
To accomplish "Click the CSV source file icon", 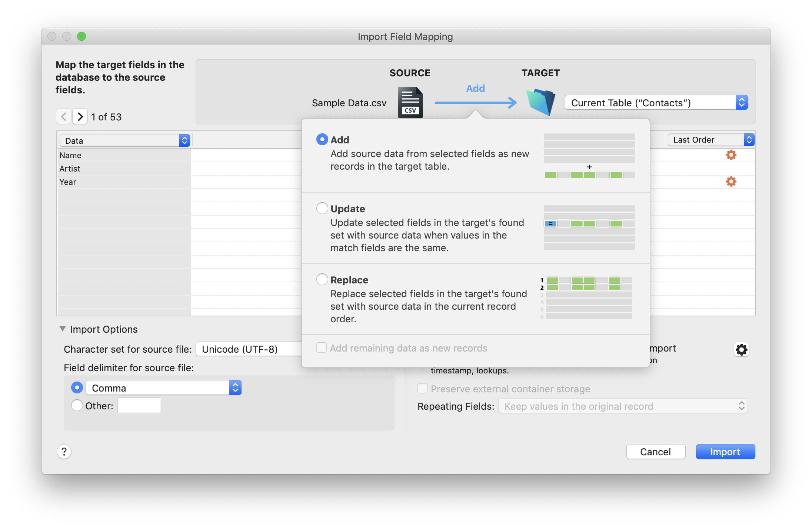I will [410, 102].
